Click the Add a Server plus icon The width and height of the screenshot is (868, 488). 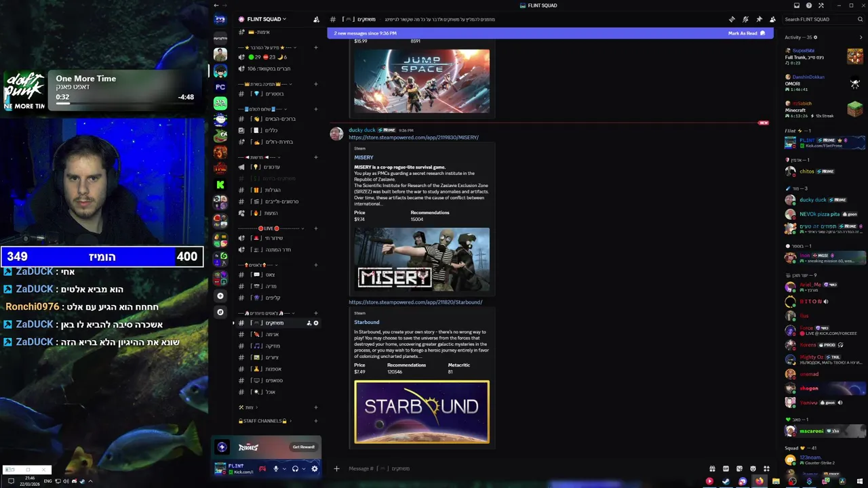(220, 296)
